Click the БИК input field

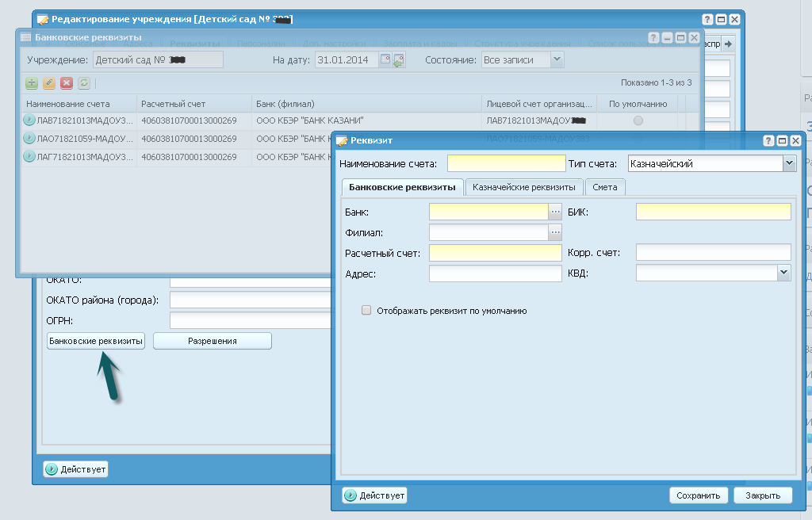713,212
